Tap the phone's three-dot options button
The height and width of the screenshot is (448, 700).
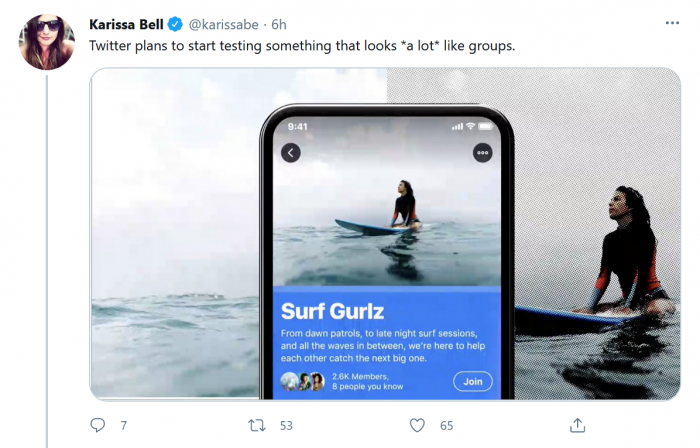tap(483, 153)
